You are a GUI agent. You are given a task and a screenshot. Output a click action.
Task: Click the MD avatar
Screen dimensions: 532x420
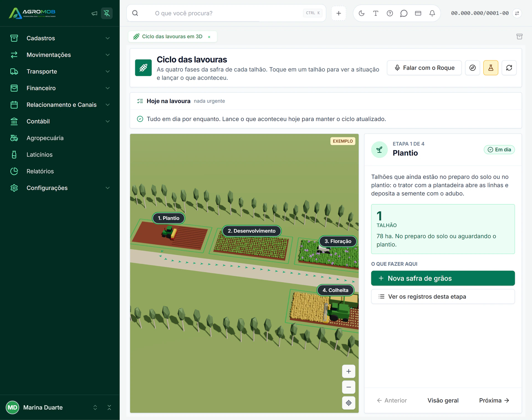coord(12,407)
